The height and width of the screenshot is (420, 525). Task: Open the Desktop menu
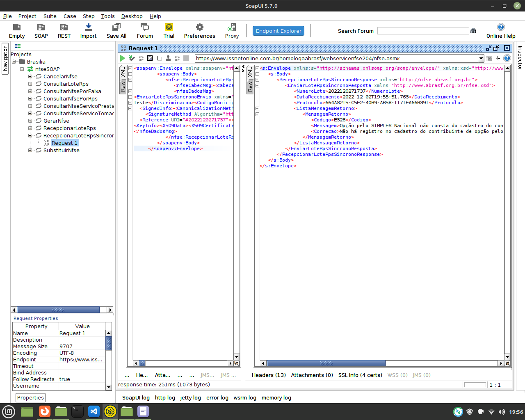tap(132, 16)
